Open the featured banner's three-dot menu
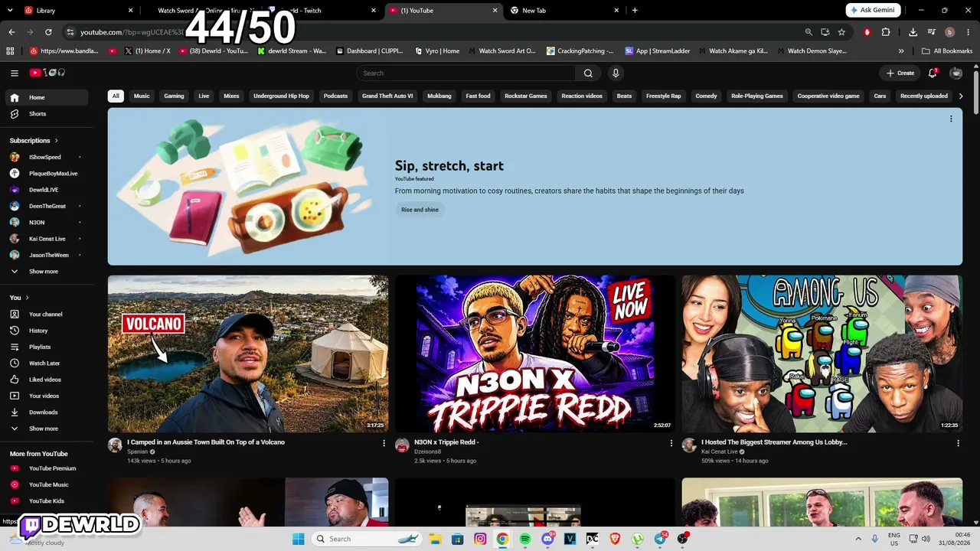This screenshot has height=551, width=980. 951,119
